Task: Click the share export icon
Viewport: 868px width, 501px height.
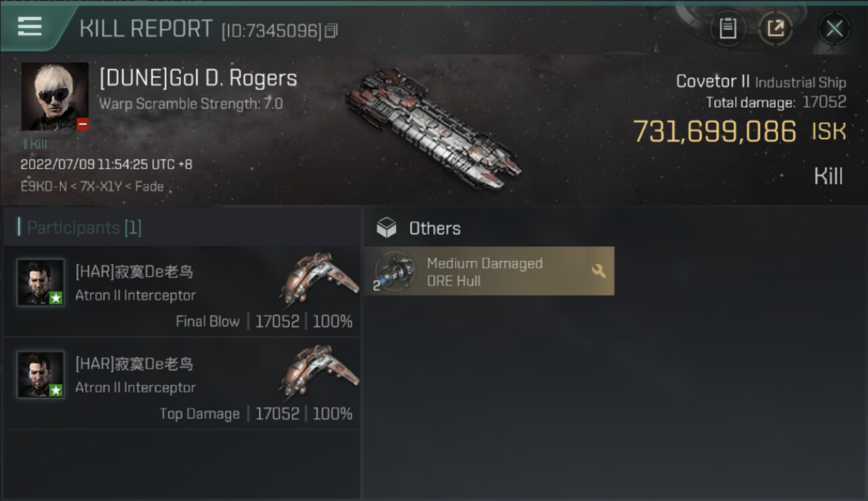Action: pyautogui.click(x=775, y=29)
